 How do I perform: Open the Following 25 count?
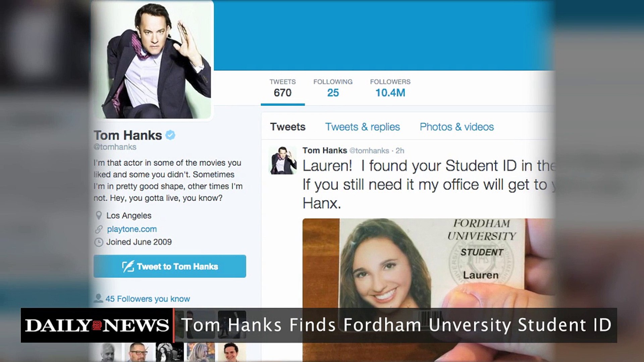(x=333, y=88)
